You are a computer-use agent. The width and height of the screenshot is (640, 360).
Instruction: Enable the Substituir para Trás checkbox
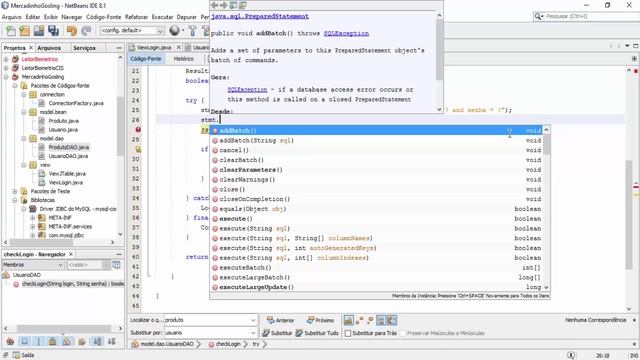click(x=348, y=333)
